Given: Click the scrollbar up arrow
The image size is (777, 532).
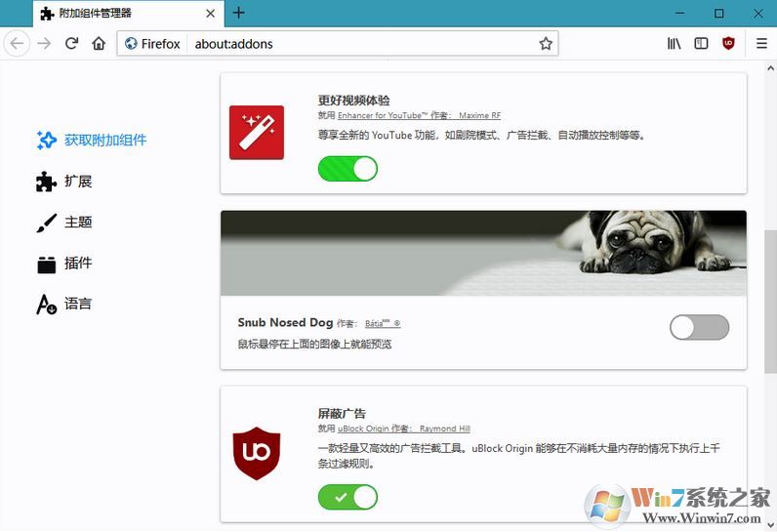Looking at the screenshot, I should 770,69.
